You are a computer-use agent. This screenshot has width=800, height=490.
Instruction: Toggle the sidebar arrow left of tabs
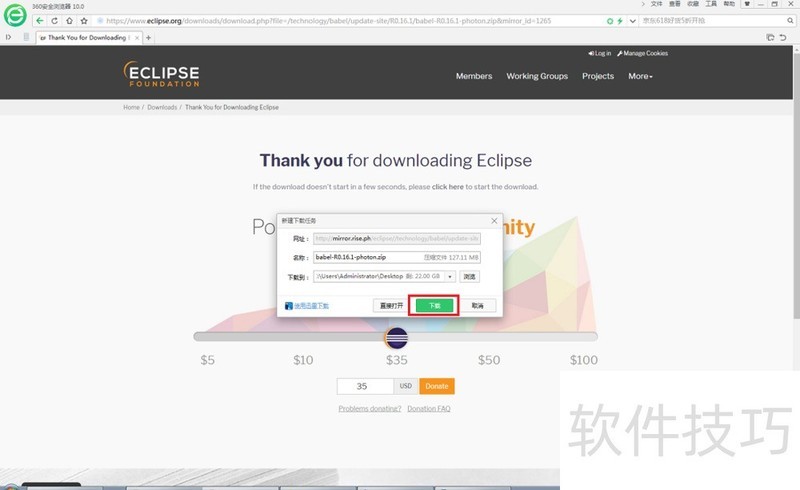[x=9, y=37]
